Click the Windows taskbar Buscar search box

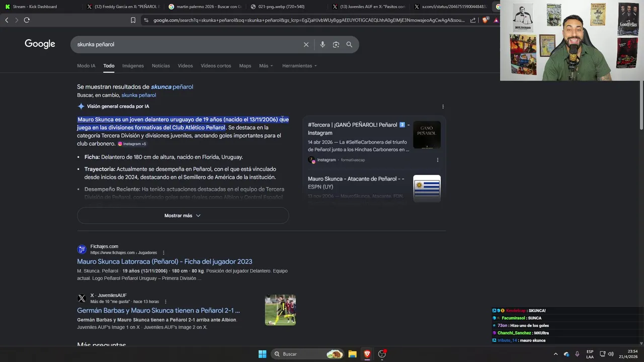[x=308, y=354]
